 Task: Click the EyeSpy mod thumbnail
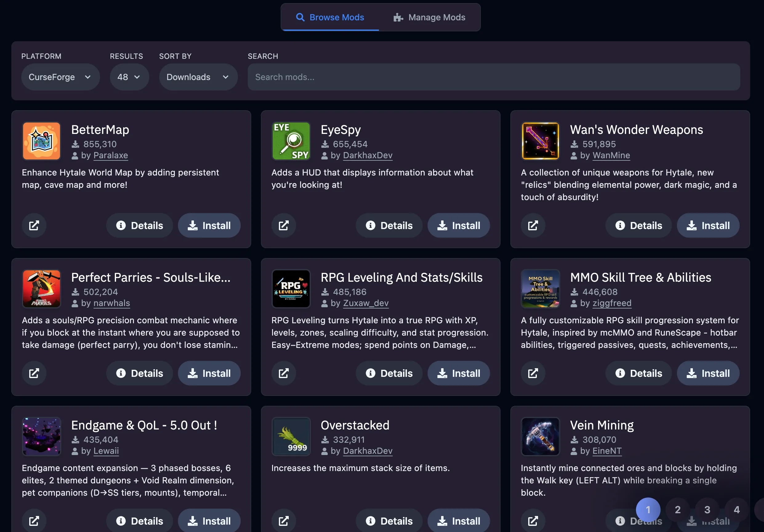[x=291, y=141]
